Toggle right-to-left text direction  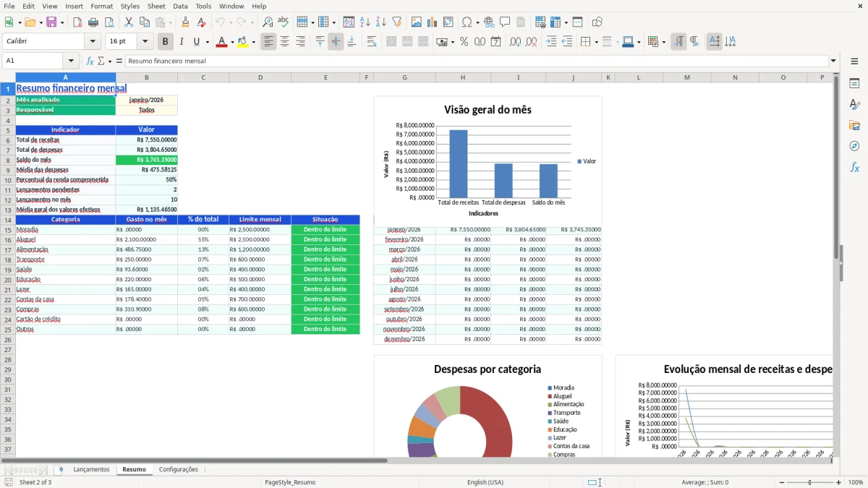pos(694,42)
